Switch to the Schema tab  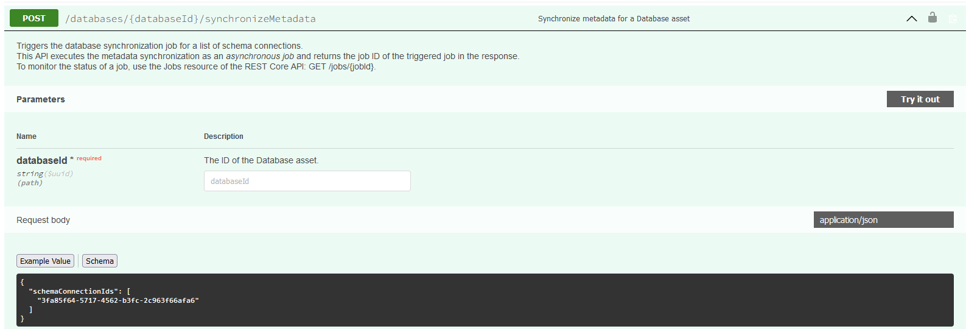pos(100,261)
